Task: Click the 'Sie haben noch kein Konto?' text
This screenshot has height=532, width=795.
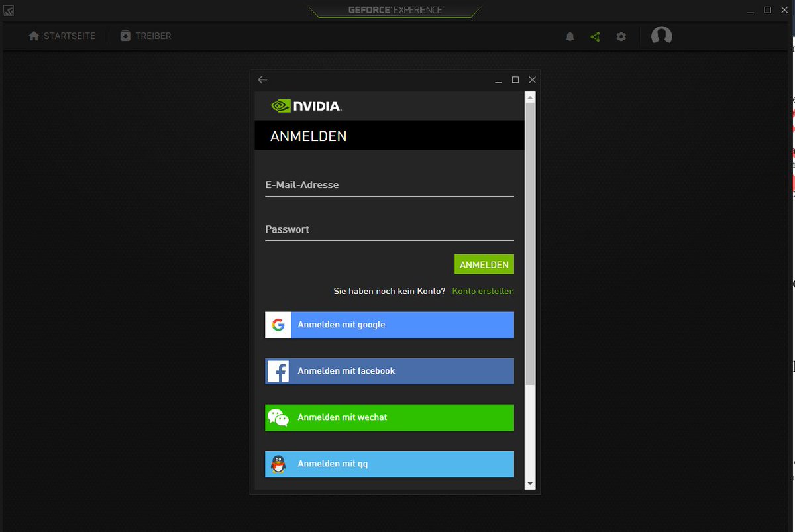Action: point(389,291)
